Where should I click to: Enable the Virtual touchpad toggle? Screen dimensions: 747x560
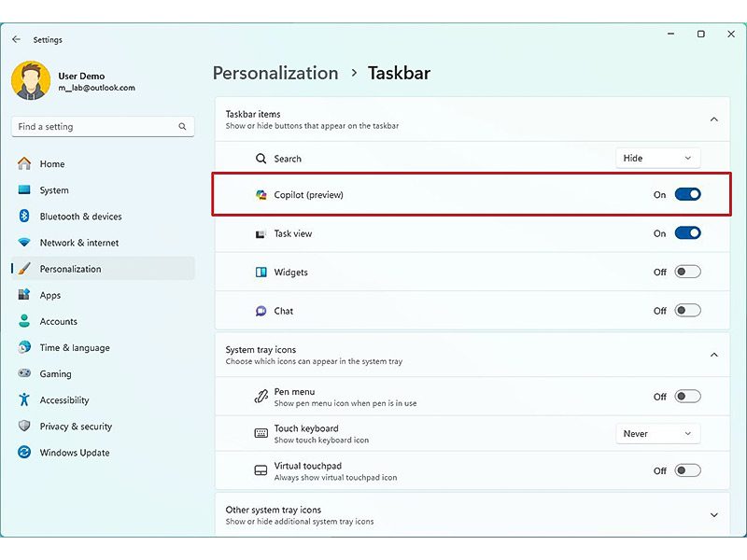click(x=687, y=470)
